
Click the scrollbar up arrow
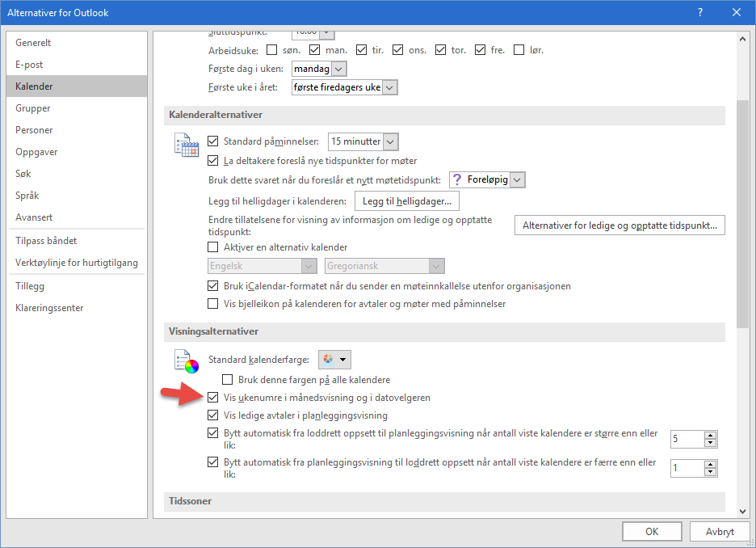(x=742, y=39)
